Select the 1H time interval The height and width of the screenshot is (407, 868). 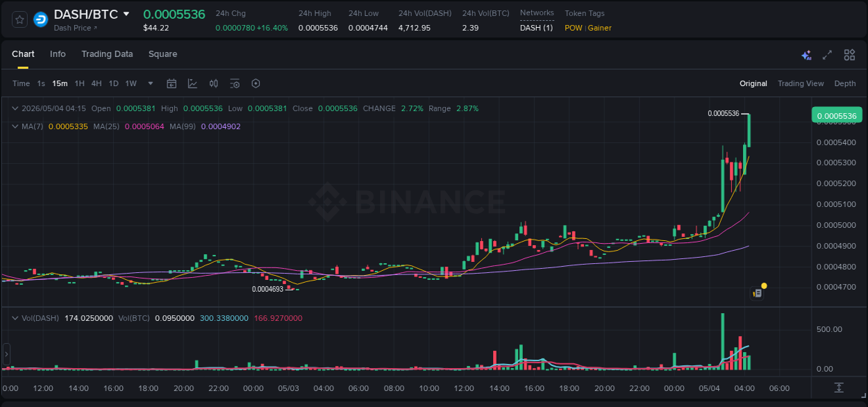[x=79, y=83]
